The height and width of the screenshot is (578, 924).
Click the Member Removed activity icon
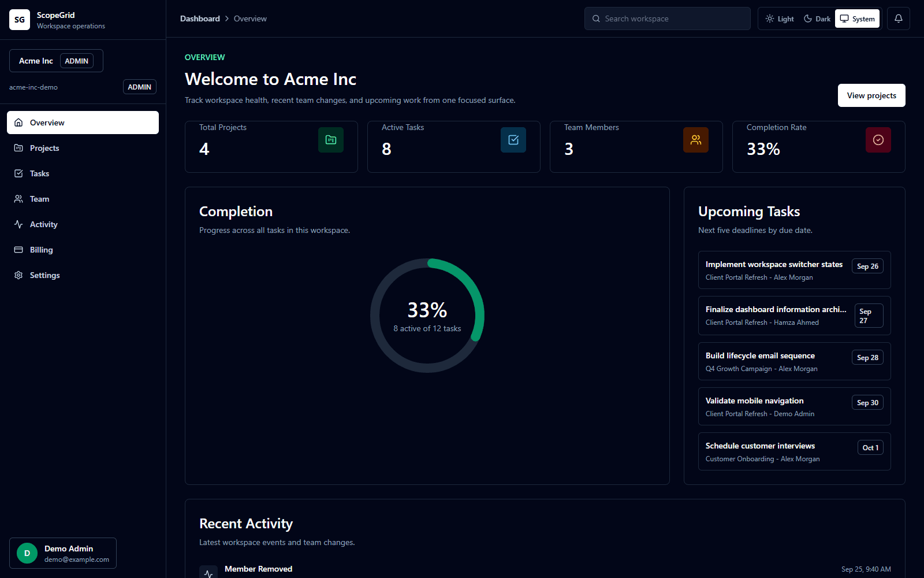pyautogui.click(x=208, y=572)
